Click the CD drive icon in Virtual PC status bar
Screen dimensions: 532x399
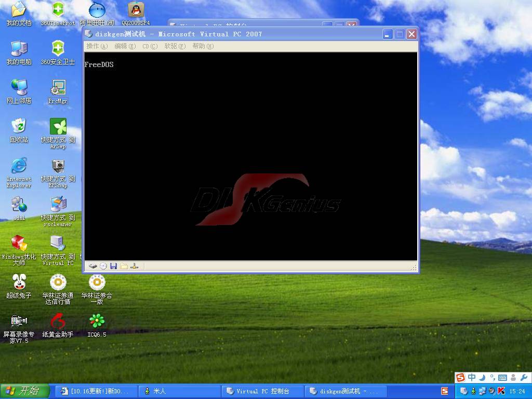click(x=103, y=267)
